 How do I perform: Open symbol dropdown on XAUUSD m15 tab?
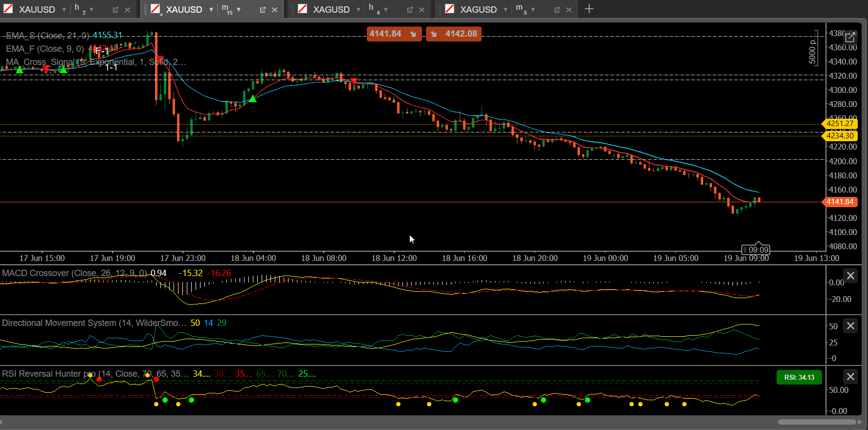211,10
